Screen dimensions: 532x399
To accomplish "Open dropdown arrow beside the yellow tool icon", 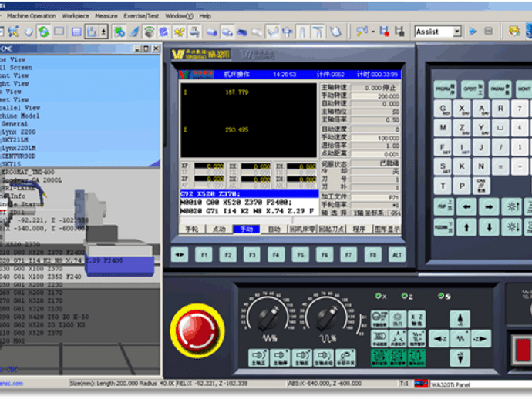I will 373,32.
